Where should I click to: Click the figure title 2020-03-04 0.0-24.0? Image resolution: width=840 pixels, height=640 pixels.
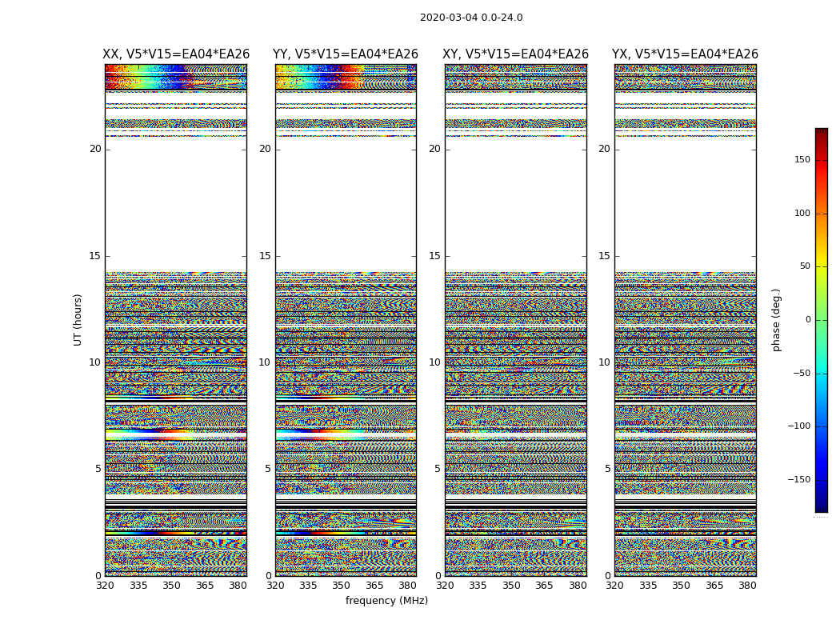tap(471, 18)
